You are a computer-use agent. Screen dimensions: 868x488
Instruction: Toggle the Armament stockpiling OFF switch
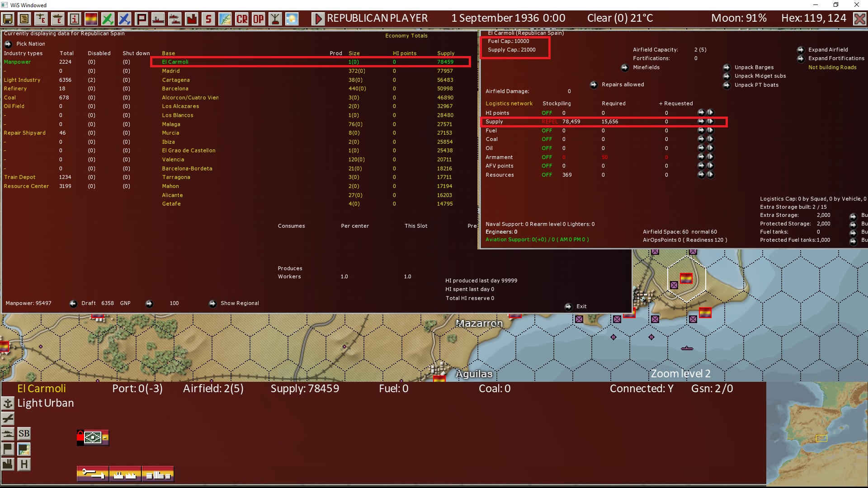pos(547,157)
